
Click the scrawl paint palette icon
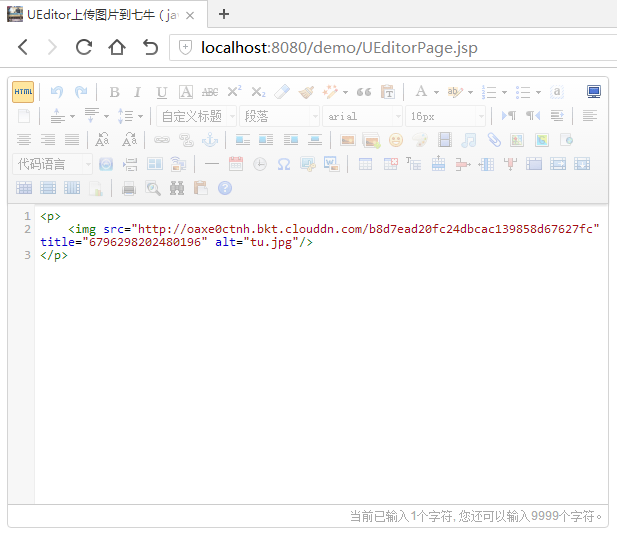(420, 140)
